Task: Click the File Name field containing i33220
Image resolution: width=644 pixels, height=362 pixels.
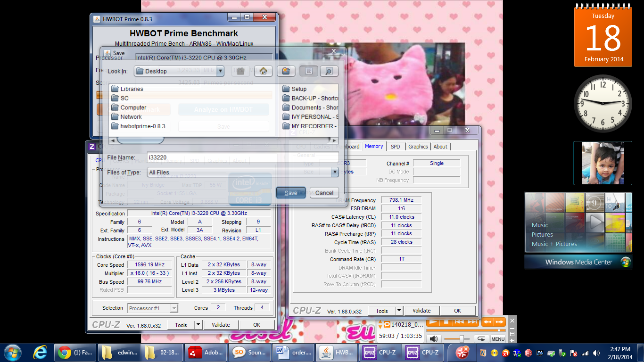Action: pos(242,157)
